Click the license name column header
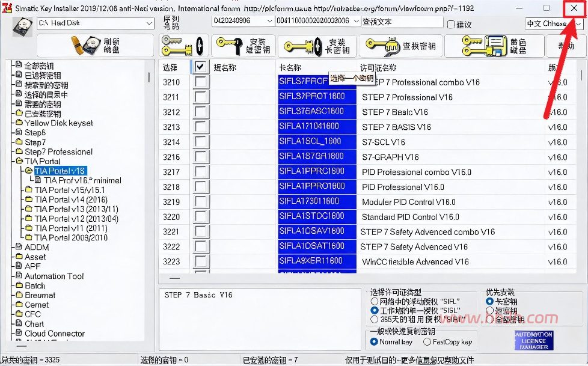This screenshot has height=366, width=588. (378, 68)
